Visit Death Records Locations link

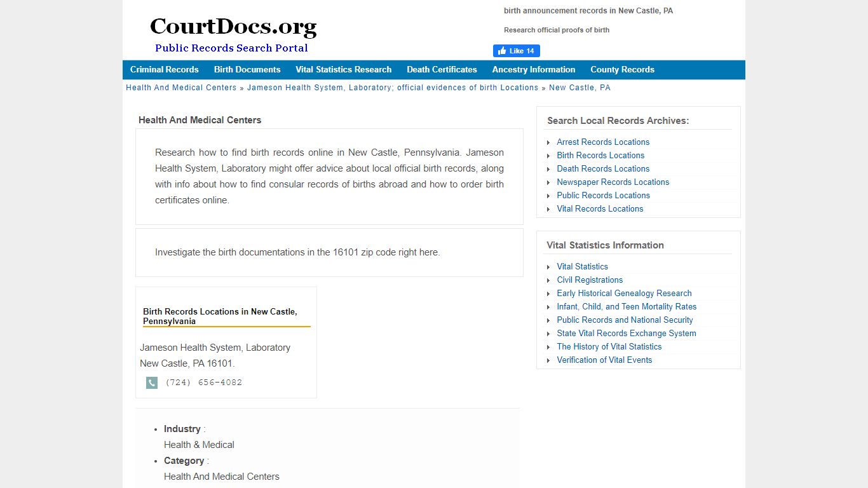click(603, 169)
